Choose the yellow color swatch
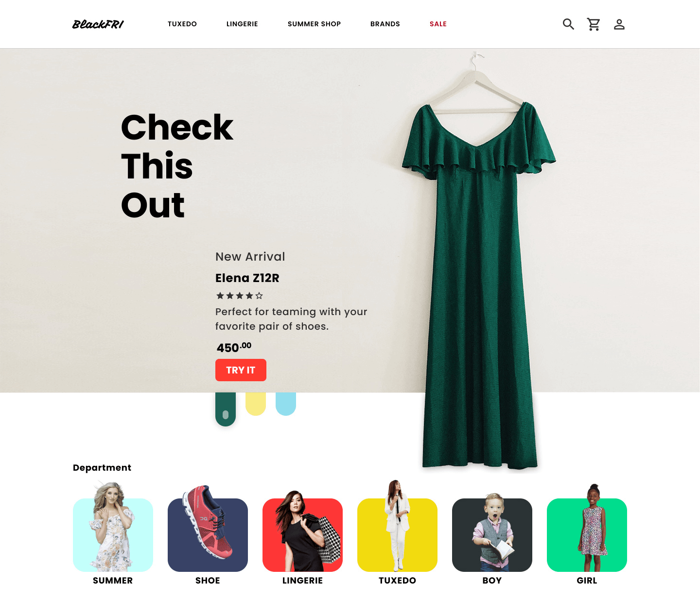 pyautogui.click(x=256, y=404)
